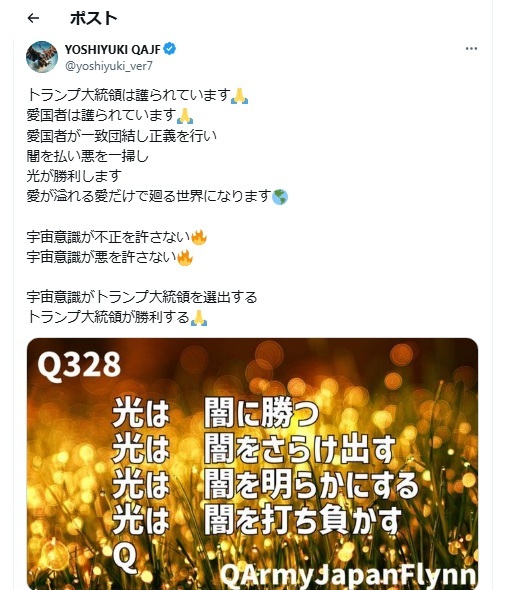Click the Earth globe emoji in post
This screenshot has height=590, width=505.
coord(280,197)
